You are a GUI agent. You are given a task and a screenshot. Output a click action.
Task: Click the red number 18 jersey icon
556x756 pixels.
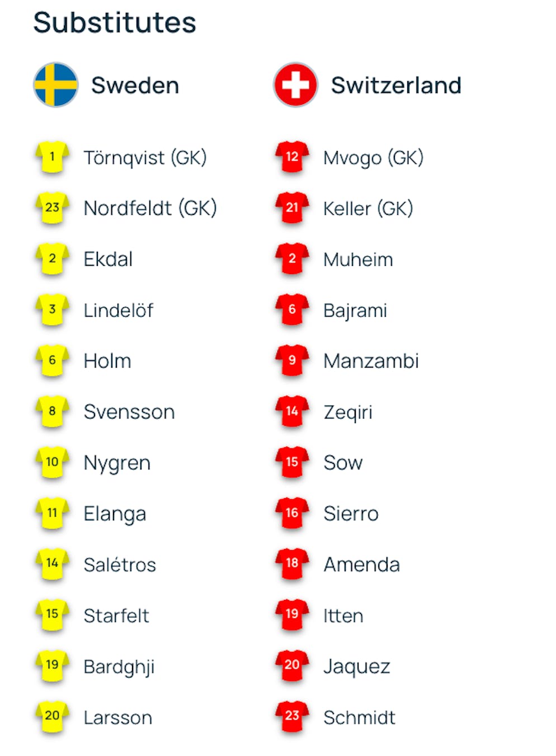292,564
